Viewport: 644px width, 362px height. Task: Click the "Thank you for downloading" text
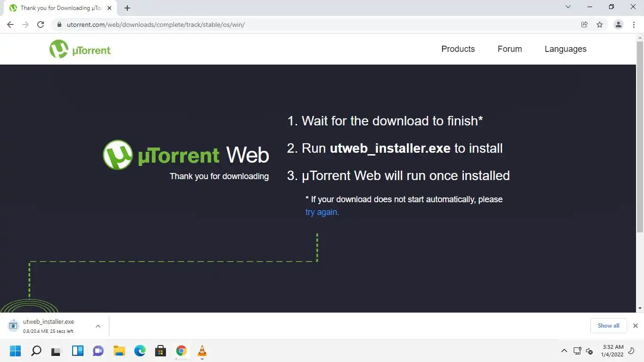(x=219, y=176)
